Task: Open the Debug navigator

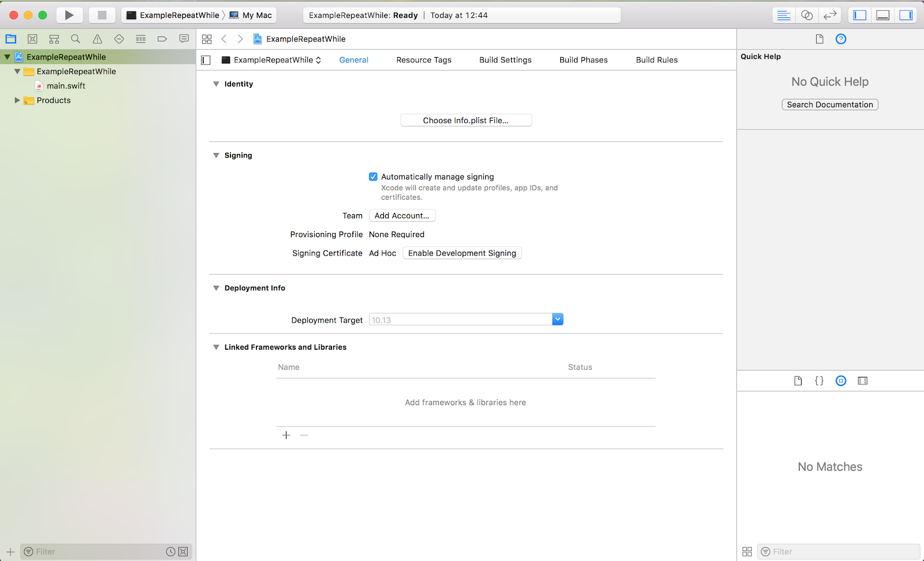Action: point(141,39)
